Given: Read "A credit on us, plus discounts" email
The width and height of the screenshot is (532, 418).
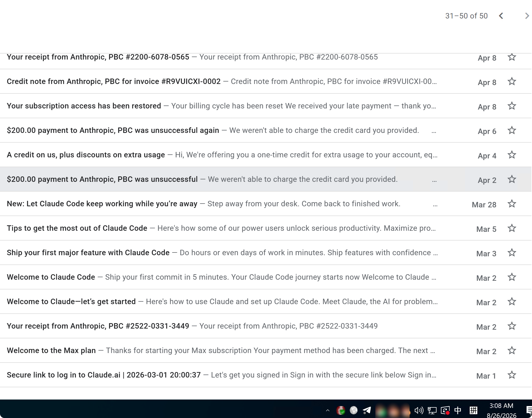Looking at the screenshot, I should pyautogui.click(x=266, y=155).
